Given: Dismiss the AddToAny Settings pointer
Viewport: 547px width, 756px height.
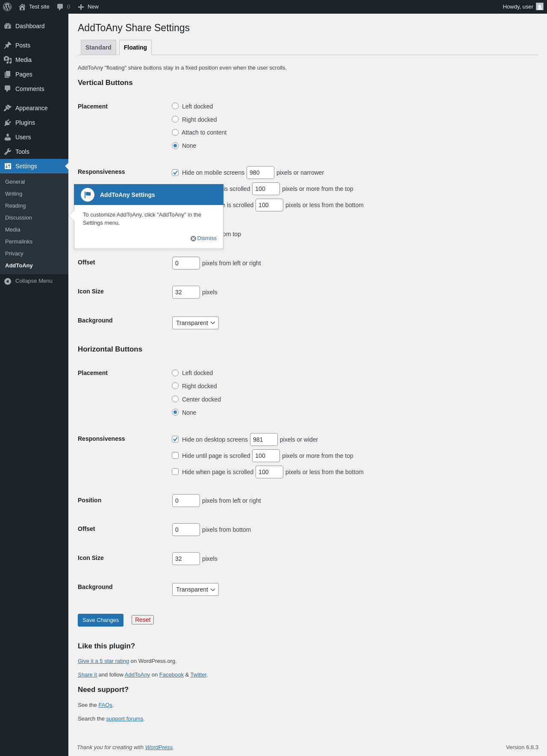Looking at the screenshot, I should point(204,238).
